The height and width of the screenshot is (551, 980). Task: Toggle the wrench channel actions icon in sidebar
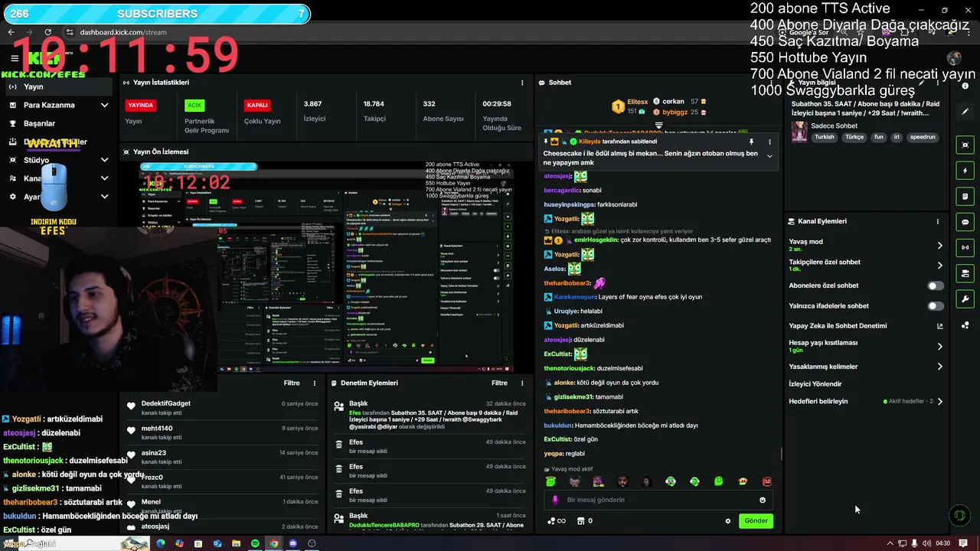tap(965, 299)
